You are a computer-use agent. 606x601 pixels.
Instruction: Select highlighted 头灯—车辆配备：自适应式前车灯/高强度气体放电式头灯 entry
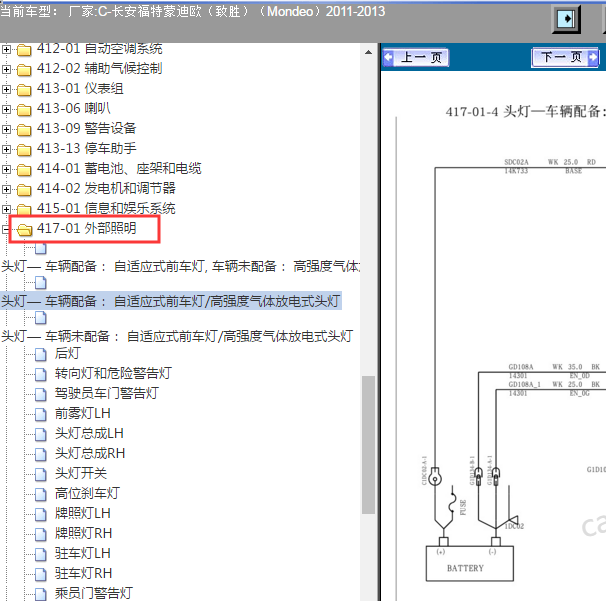coord(171,301)
